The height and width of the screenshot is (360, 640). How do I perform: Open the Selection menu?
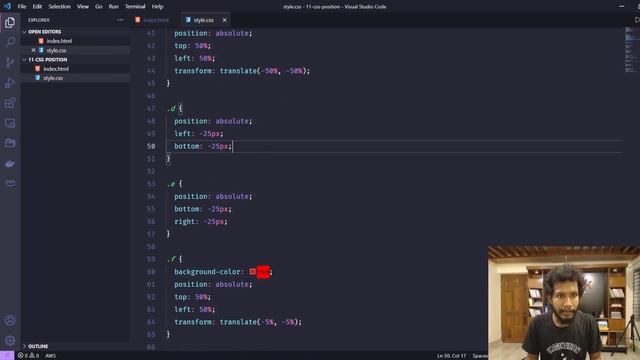click(59, 7)
